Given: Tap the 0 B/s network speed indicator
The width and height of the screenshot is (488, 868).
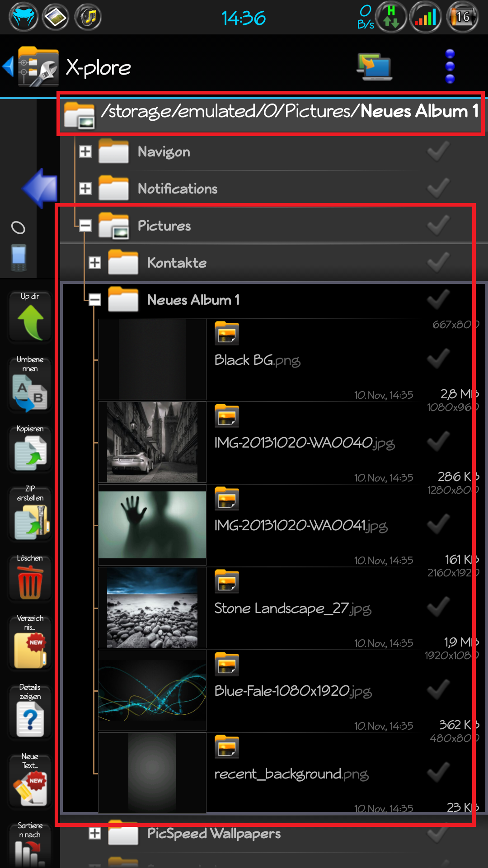Looking at the screenshot, I should (366, 17).
